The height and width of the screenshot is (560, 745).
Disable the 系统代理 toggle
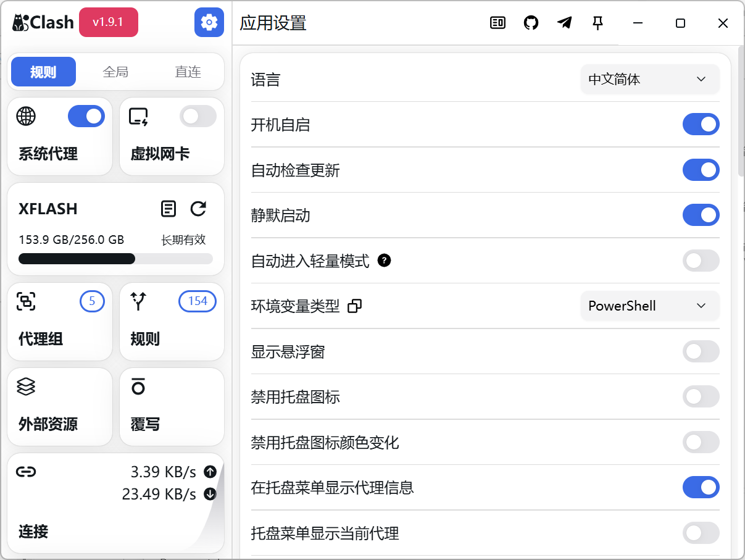(86, 116)
